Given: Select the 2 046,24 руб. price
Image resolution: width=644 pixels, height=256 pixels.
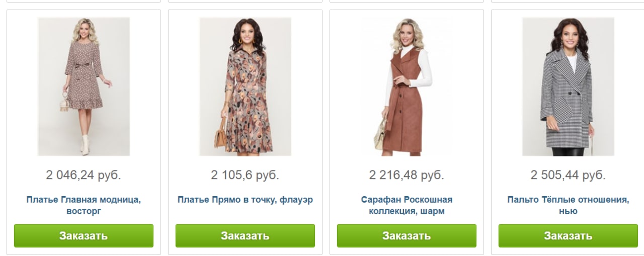Looking at the screenshot, I should [84, 175].
